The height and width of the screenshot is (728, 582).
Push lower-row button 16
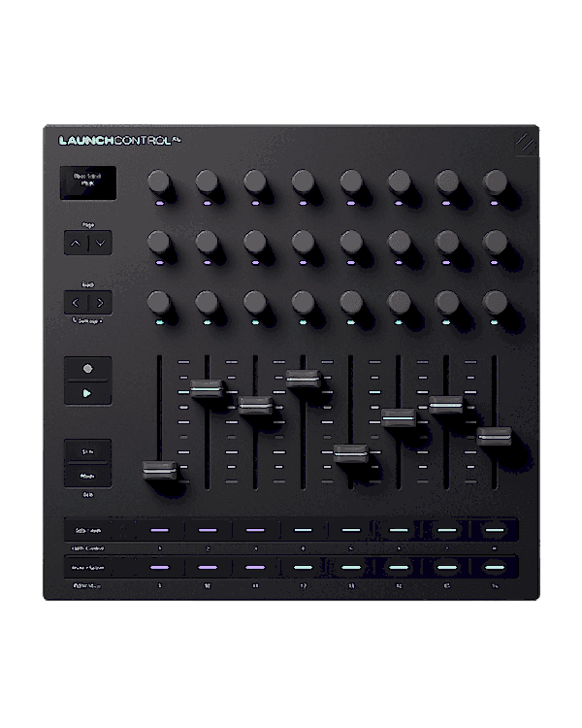(495, 568)
